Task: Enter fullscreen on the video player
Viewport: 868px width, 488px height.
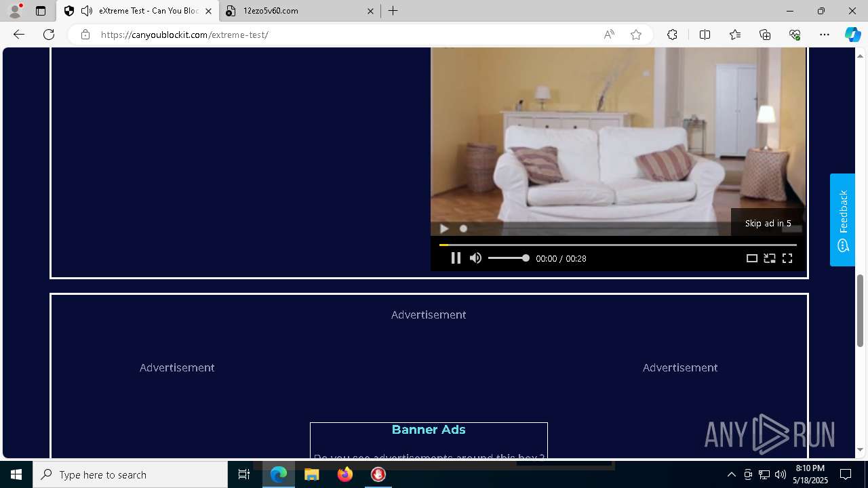Action: (x=787, y=258)
